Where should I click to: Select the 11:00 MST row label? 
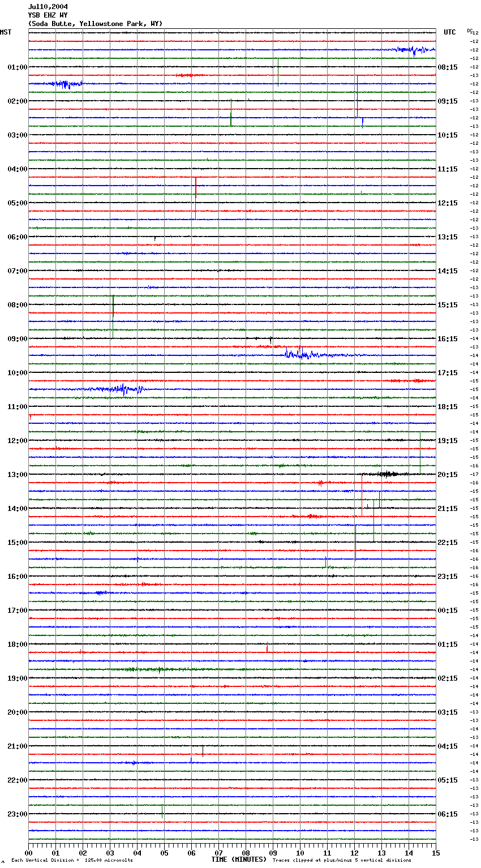point(18,407)
